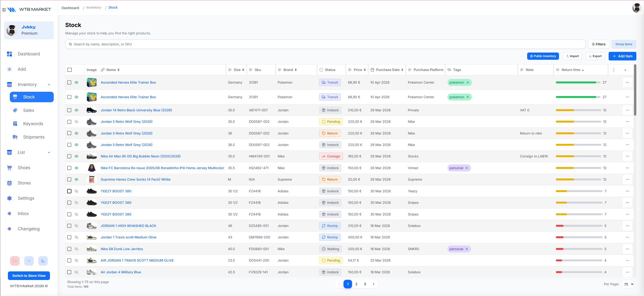Click the logout icon at sidebar bottom
This screenshot has height=296, width=644.
pos(15,260)
